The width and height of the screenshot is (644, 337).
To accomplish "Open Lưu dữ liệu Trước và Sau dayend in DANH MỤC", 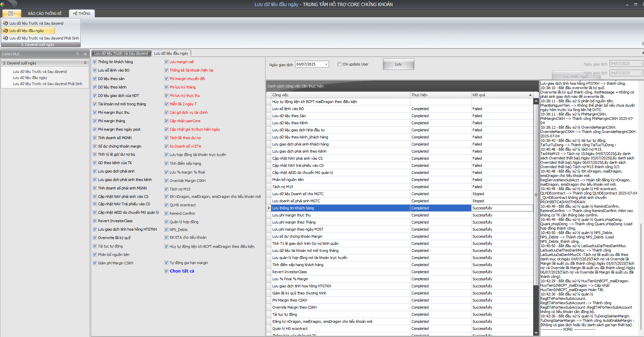I will [40, 72].
